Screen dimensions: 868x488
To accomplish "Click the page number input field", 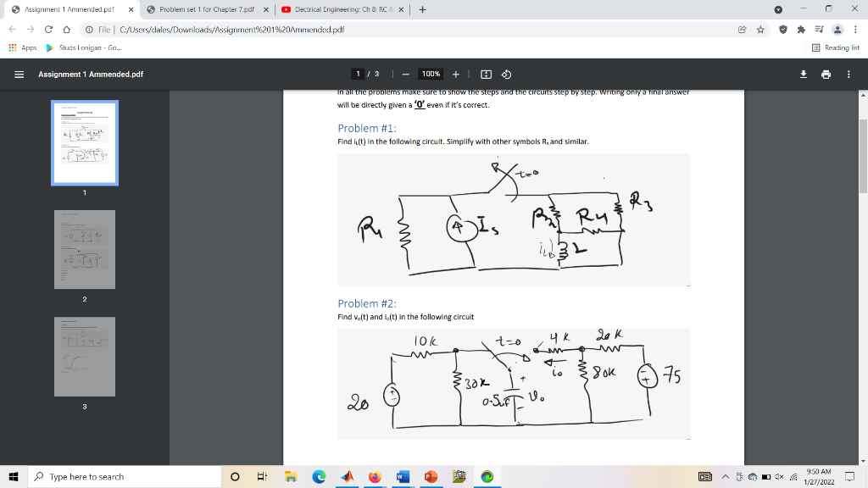I will (x=357, y=74).
